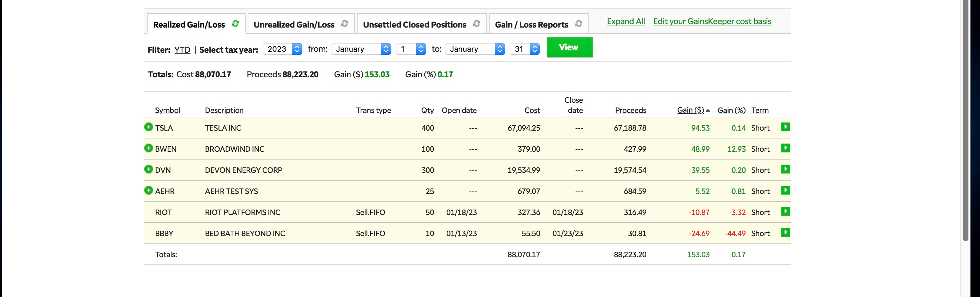The image size is (980, 297).
Task: Click refresh icon beside Unrealized Gain/Loss
Action: pyautogui.click(x=345, y=24)
